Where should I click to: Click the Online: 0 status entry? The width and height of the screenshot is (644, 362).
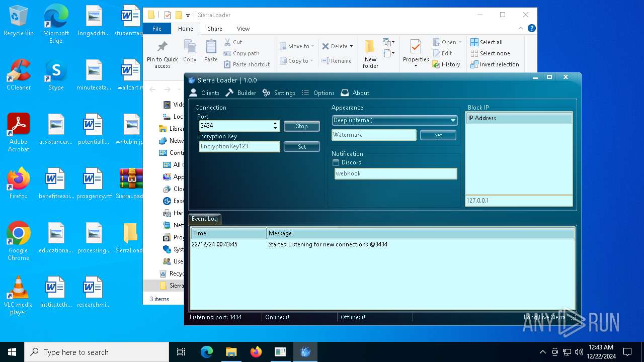[277, 317]
